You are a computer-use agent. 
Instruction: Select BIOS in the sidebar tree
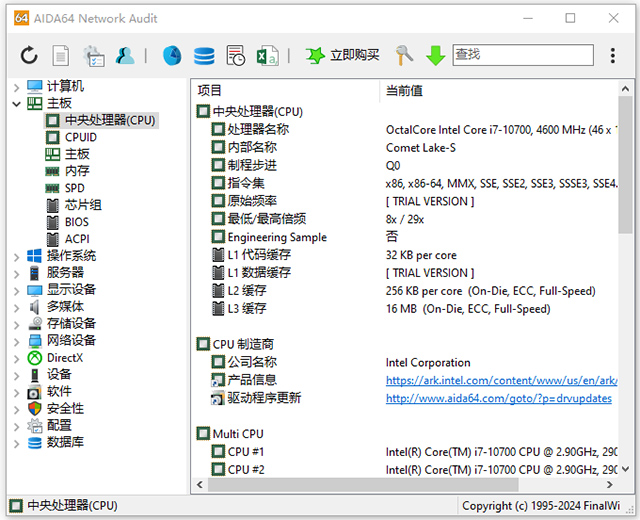(x=76, y=222)
